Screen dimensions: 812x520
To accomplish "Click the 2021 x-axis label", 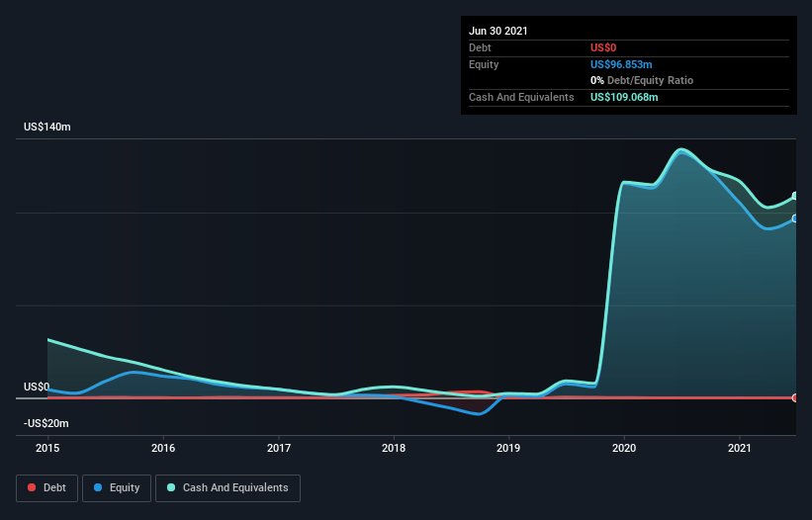I will [x=740, y=448].
